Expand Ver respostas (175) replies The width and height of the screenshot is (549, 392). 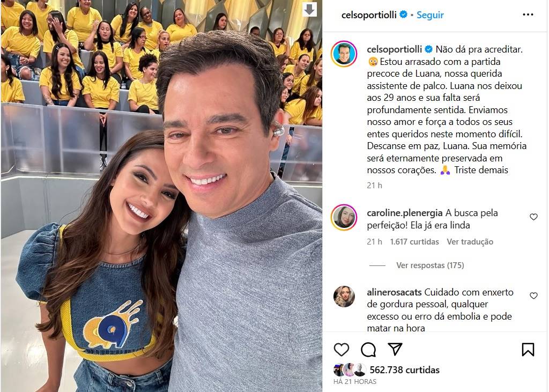[430, 265]
